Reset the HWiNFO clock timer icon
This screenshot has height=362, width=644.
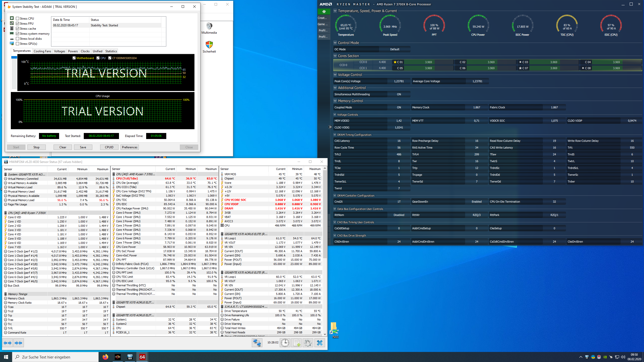[285, 343]
